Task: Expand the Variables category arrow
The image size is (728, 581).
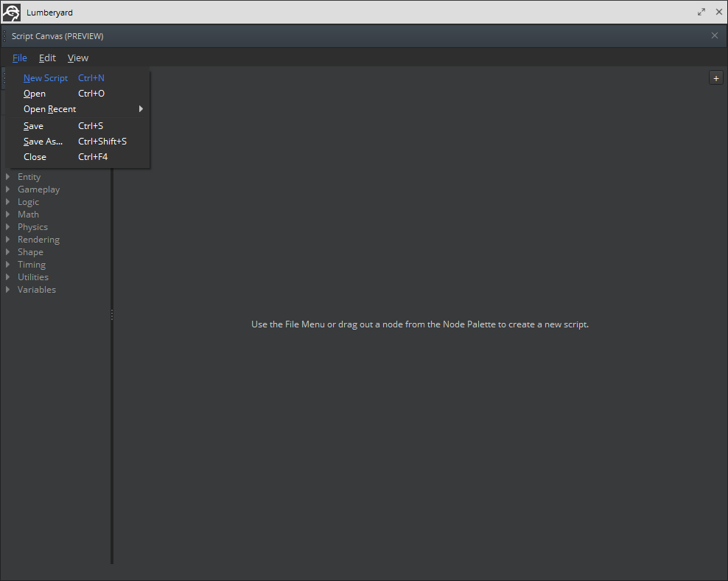Action: pyautogui.click(x=7, y=289)
